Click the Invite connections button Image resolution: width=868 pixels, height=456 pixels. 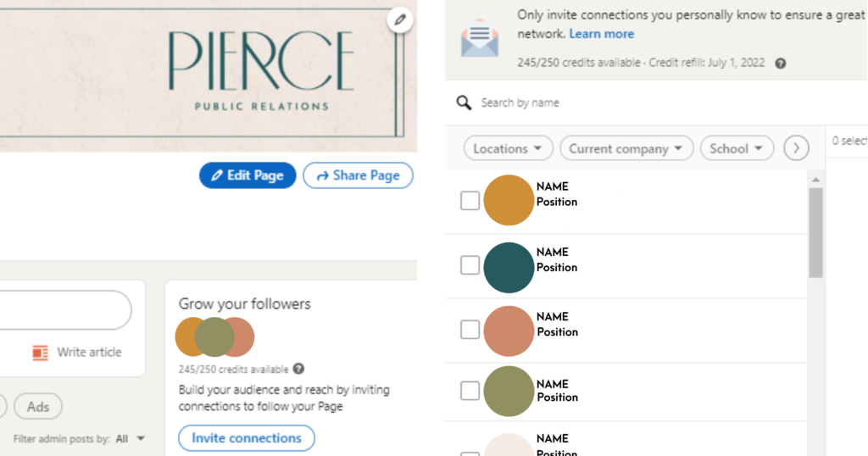click(x=247, y=438)
